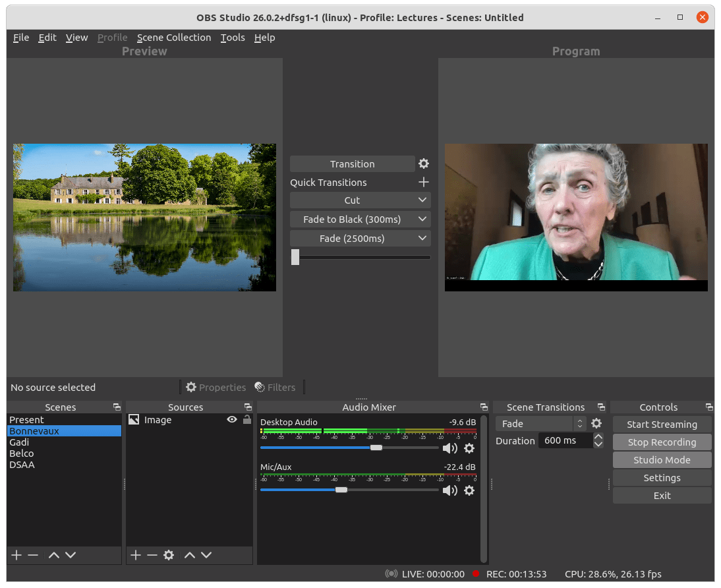
Task: Move the scene up in the Scenes list
Action: (x=54, y=555)
